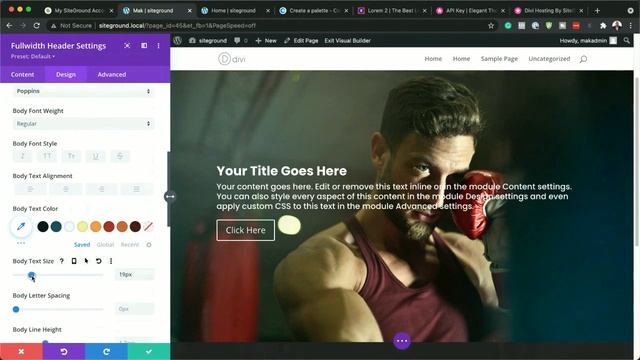Click the Body Text Size value field
This screenshot has width=640, height=360.
click(x=135, y=275)
